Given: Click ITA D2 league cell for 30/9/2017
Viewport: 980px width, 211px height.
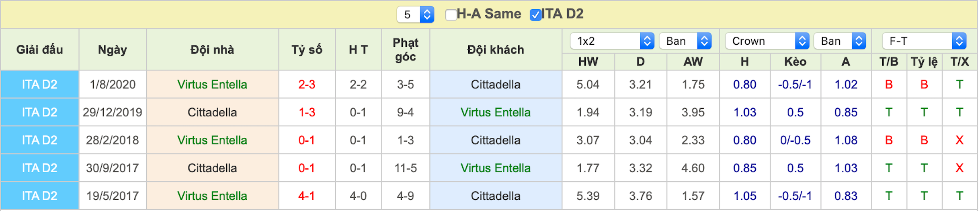Looking at the screenshot, I should 39,168.
